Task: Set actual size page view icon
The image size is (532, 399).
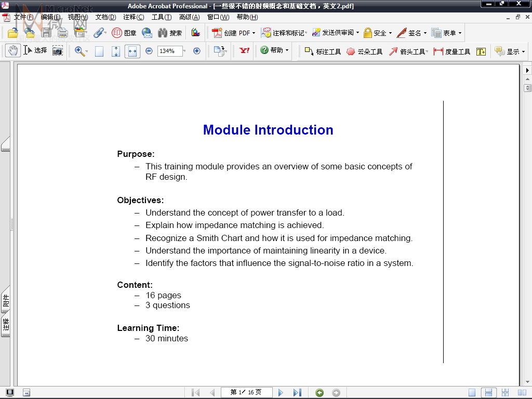Action: click(x=99, y=51)
